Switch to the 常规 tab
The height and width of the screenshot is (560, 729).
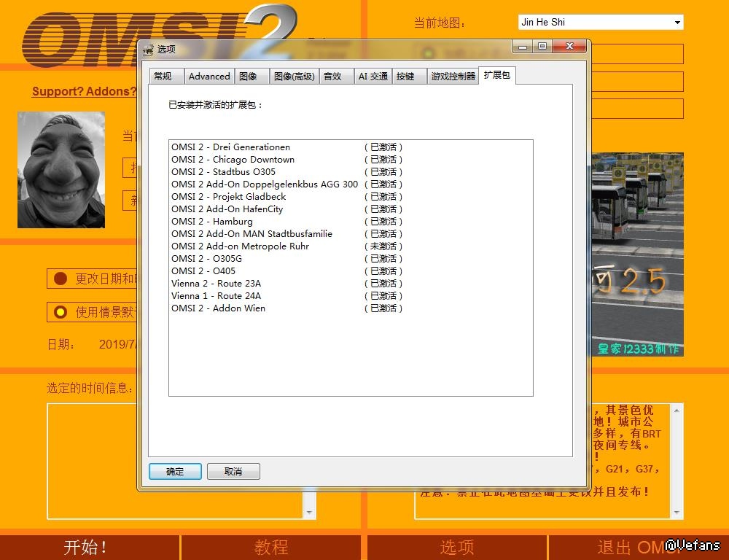tap(167, 77)
